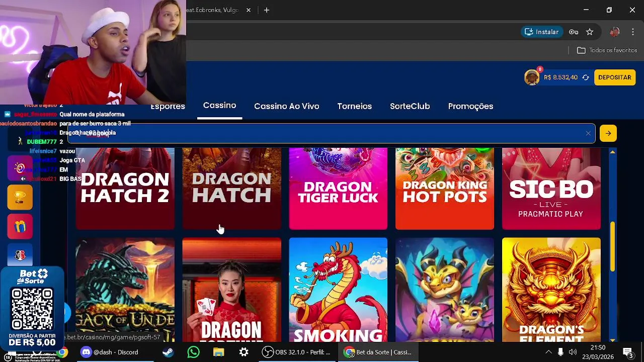
Task: Open Todos os favoritos bookmarks folder
Action: tap(607, 50)
